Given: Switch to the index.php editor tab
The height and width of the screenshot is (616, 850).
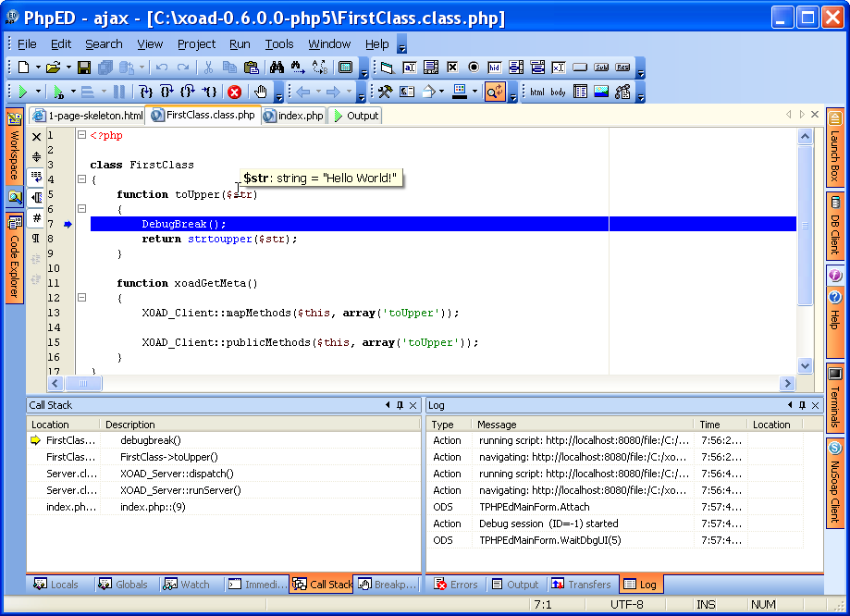Looking at the screenshot, I should [294, 116].
